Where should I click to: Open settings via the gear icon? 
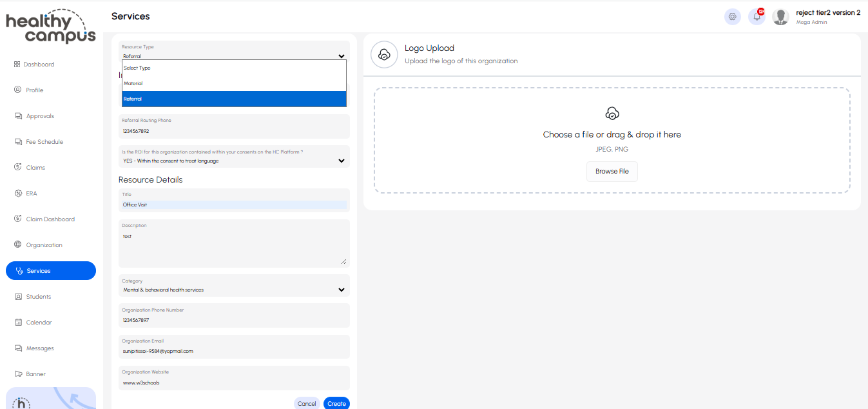(732, 17)
